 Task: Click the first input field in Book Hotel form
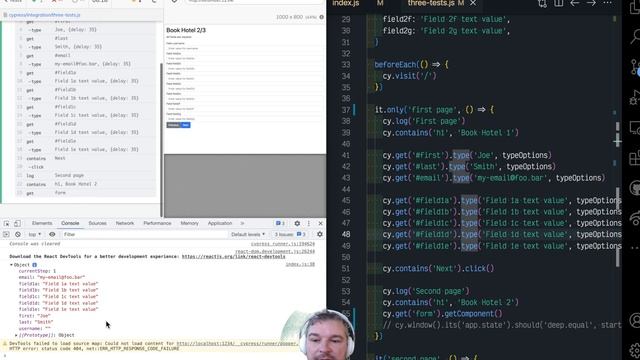(x=244, y=48)
